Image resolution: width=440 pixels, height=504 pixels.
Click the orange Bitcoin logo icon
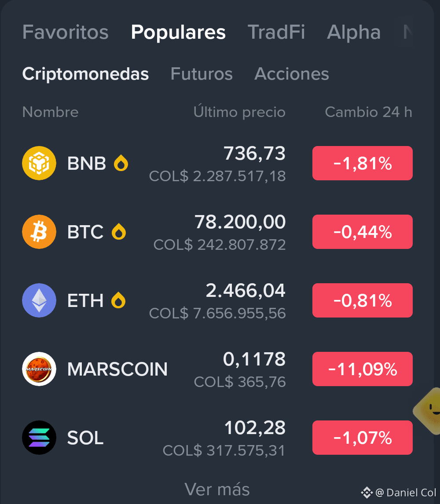pos(39,232)
